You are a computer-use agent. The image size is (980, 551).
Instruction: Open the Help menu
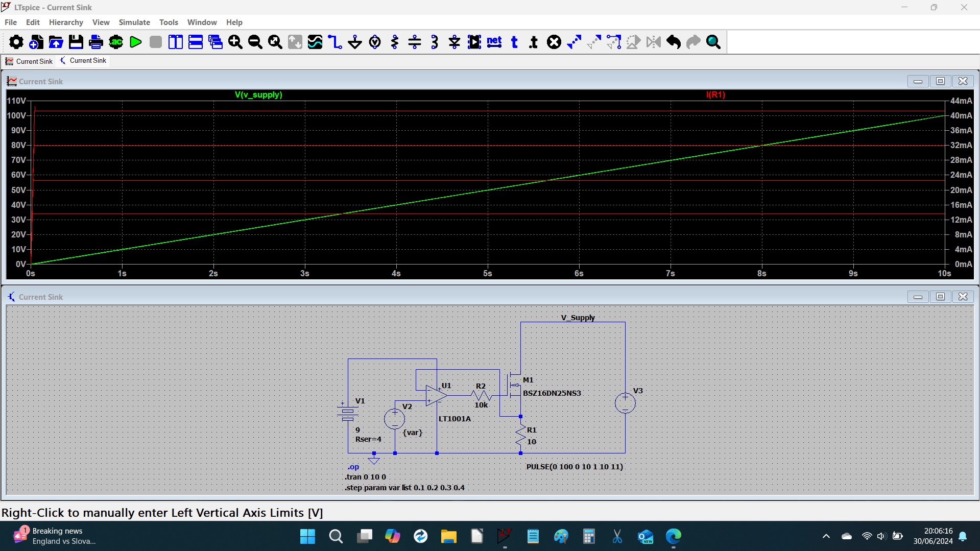pos(234,22)
